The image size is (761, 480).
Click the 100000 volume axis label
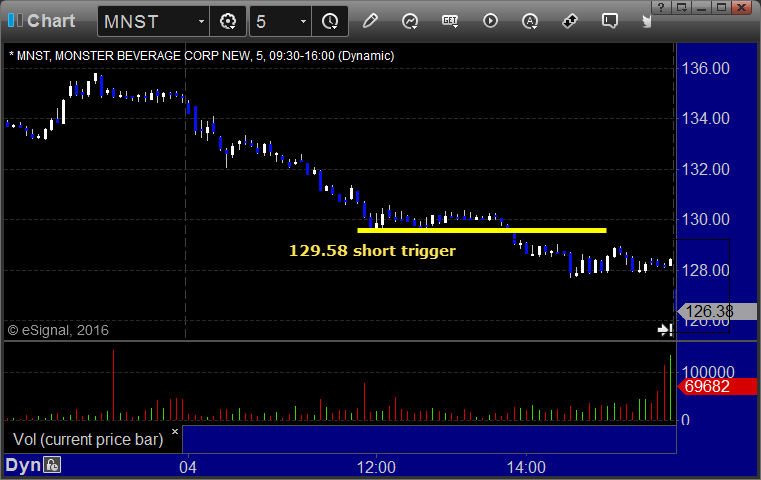[x=708, y=372]
